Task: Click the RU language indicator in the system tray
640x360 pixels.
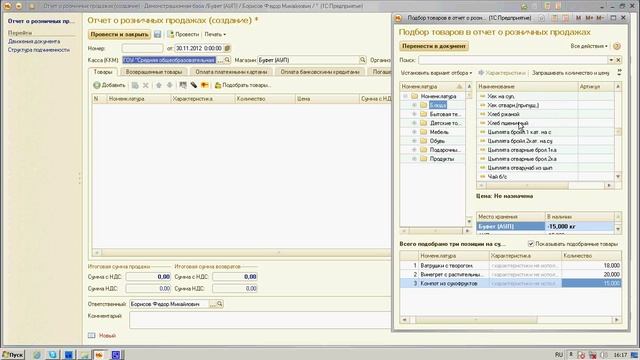Action: [x=559, y=355]
